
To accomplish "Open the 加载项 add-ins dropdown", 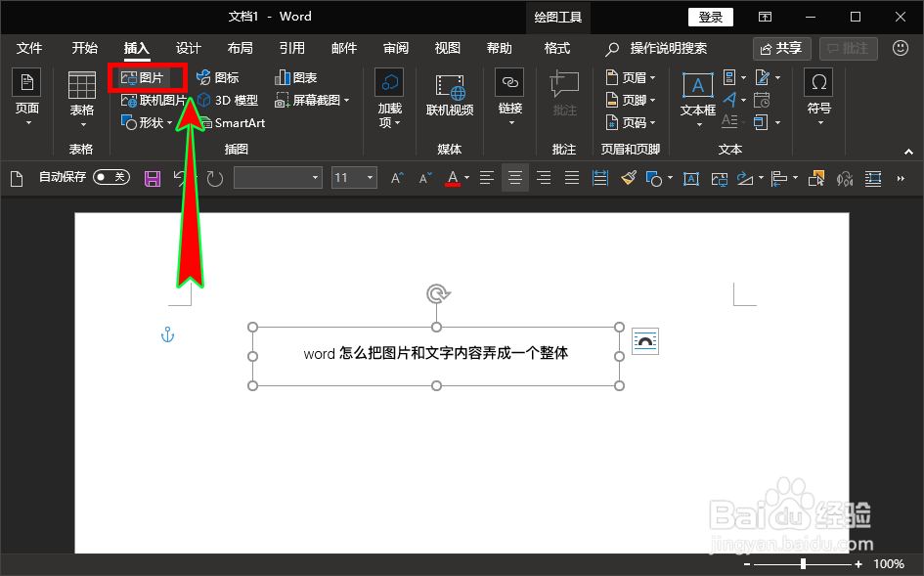I will 389,98.
